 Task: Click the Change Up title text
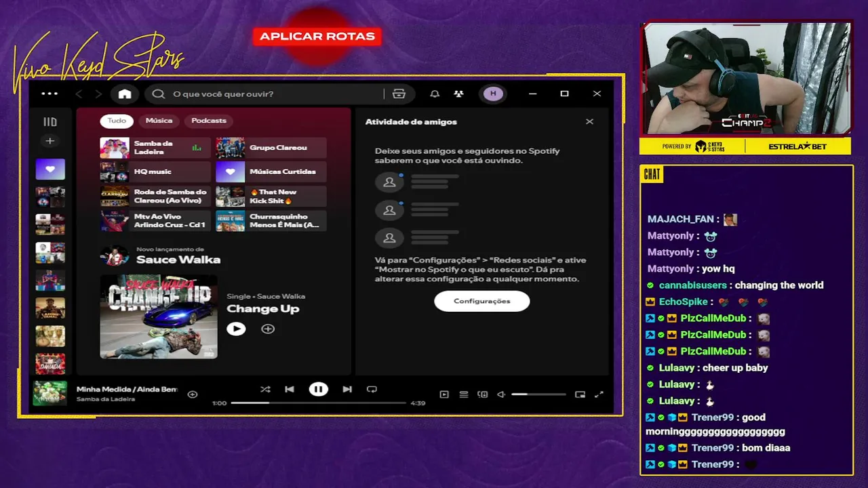tap(262, 308)
